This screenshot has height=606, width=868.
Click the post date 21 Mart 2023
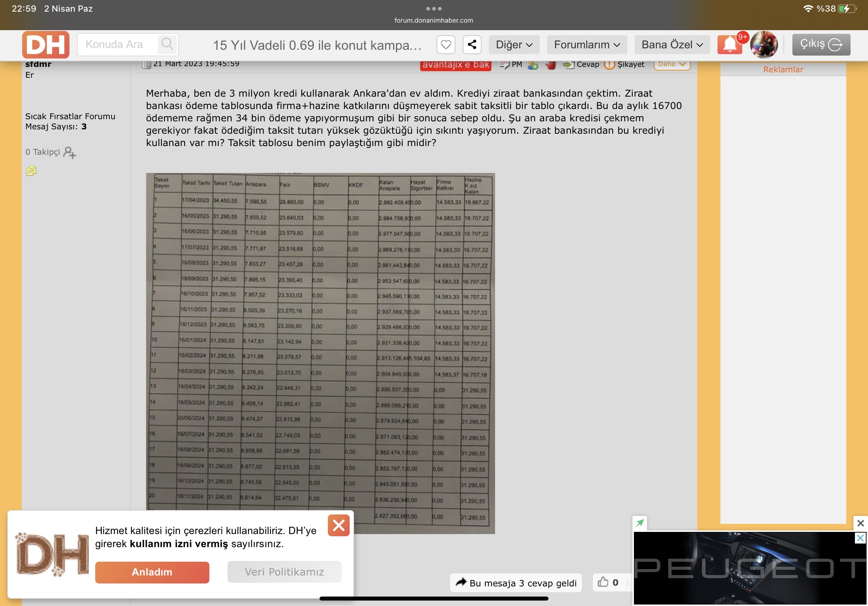(x=196, y=64)
